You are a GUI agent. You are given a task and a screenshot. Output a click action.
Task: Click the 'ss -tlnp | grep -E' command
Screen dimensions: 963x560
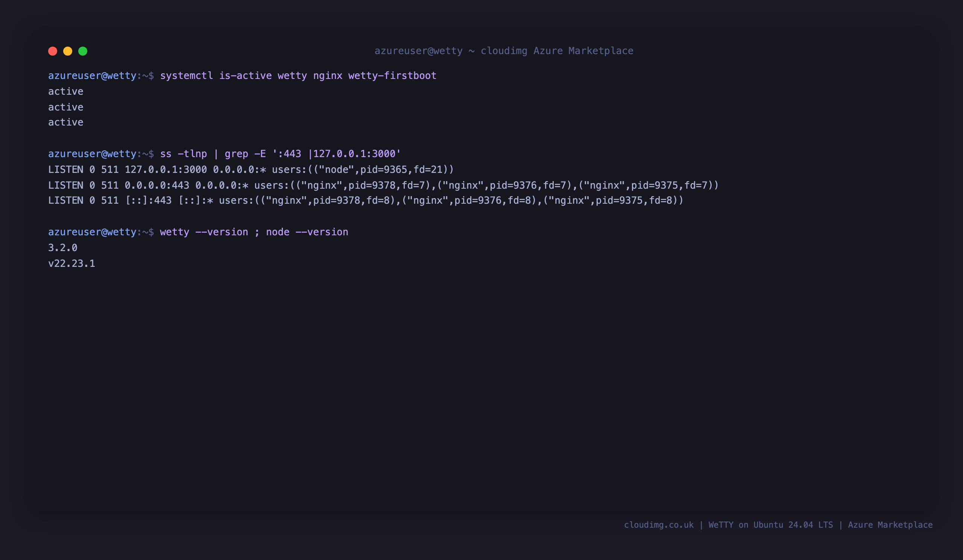click(281, 154)
